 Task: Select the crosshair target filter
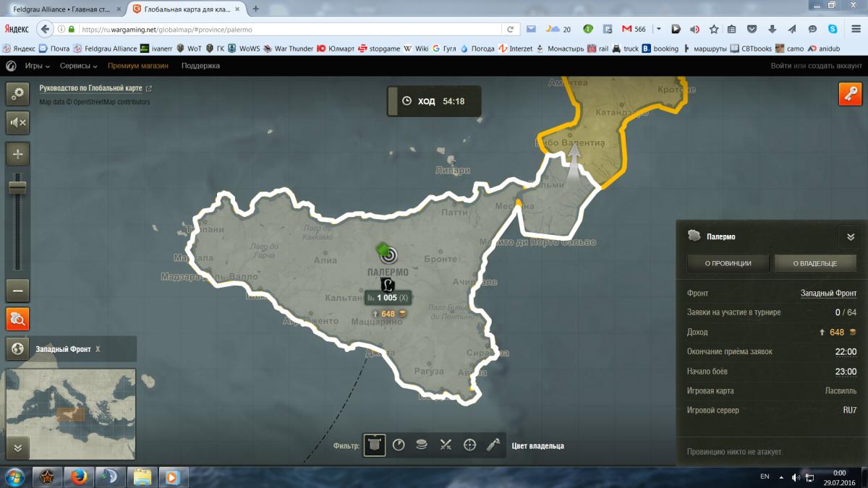(x=469, y=445)
